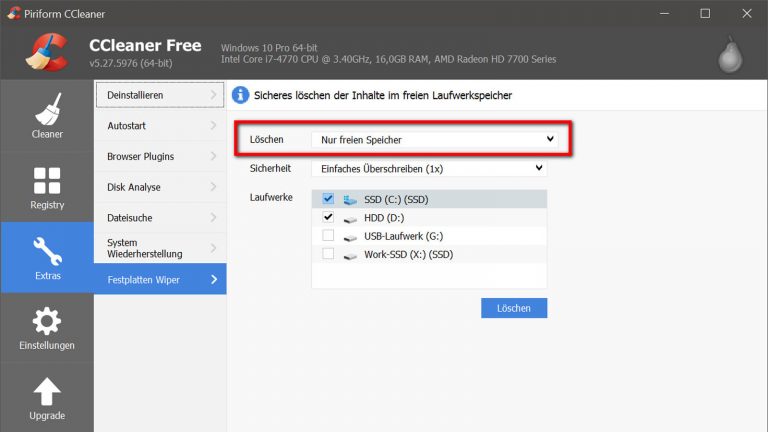Screen dimensions: 768x432
Task: Click chevron next to Dateisuche
Action: (x=214, y=217)
